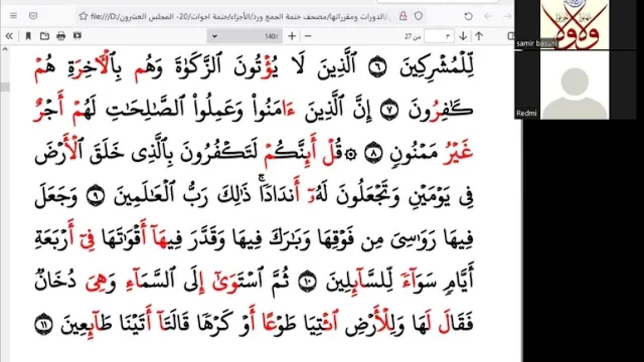Toggle the PDF sidebar panel
Viewport: 644px width, 362px height.
pos(511,36)
